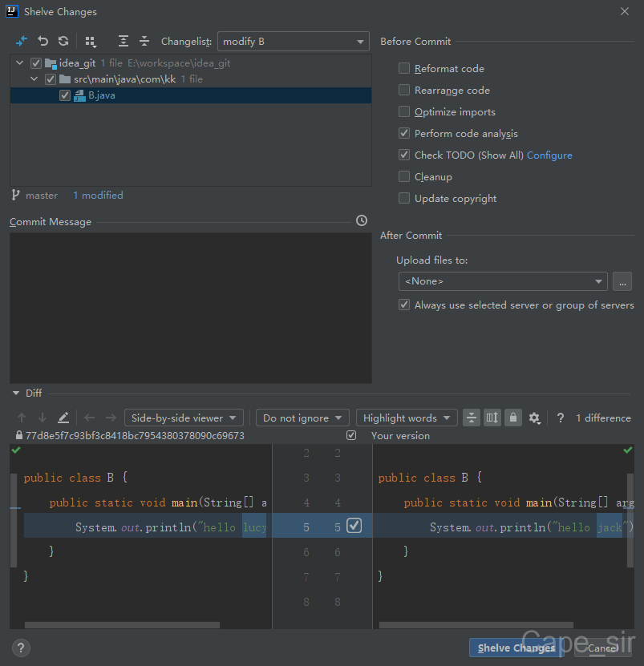The height and width of the screenshot is (666, 644).
Task: Click the right diff pane vertical scrollbar
Action: tap(630, 520)
